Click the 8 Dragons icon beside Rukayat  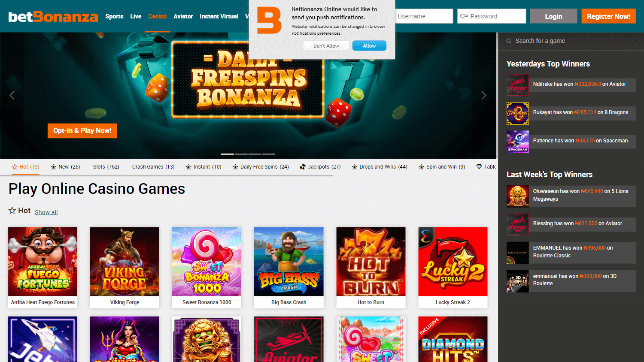pyautogui.click(x=518, y=113)
